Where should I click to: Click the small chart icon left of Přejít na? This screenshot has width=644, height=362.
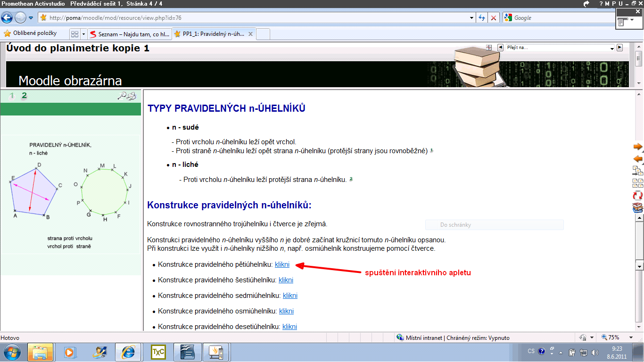point(489,48)
